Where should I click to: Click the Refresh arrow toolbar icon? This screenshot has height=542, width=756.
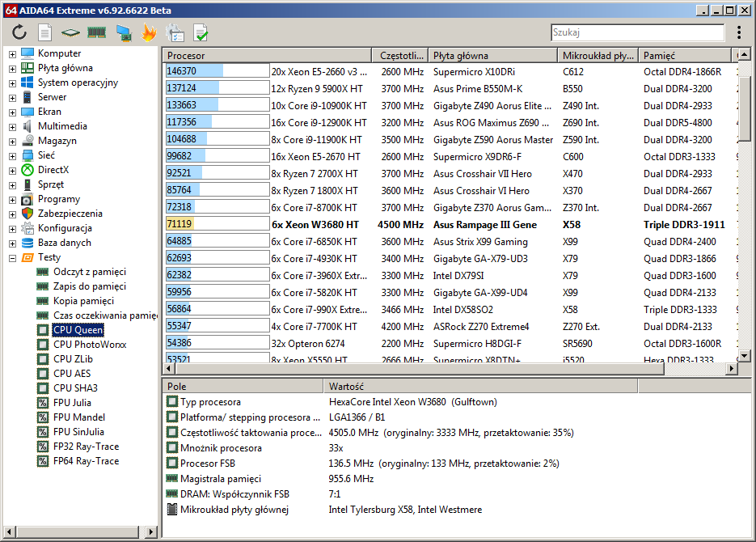coord(19,33)
